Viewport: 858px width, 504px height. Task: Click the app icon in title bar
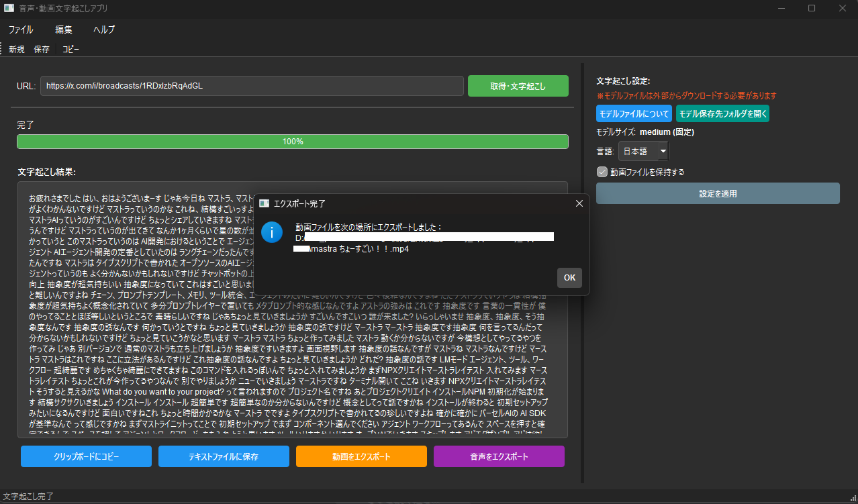9,8
